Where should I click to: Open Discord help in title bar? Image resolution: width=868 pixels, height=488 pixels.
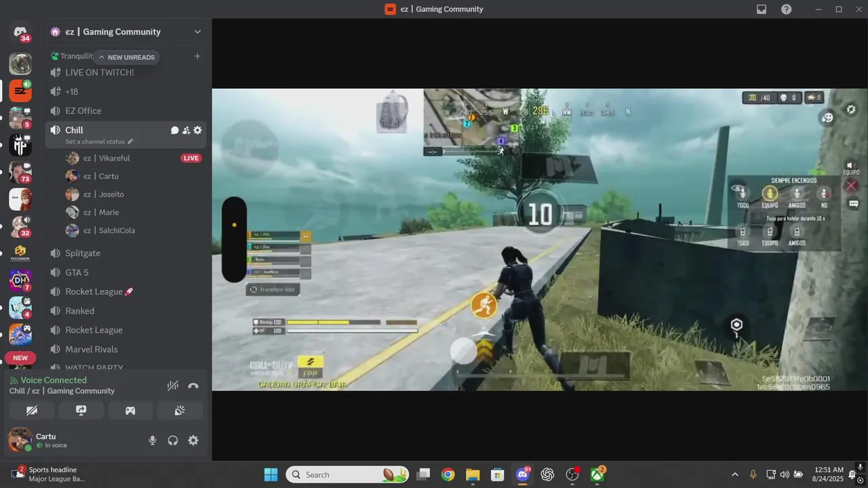tap(786, 9)
